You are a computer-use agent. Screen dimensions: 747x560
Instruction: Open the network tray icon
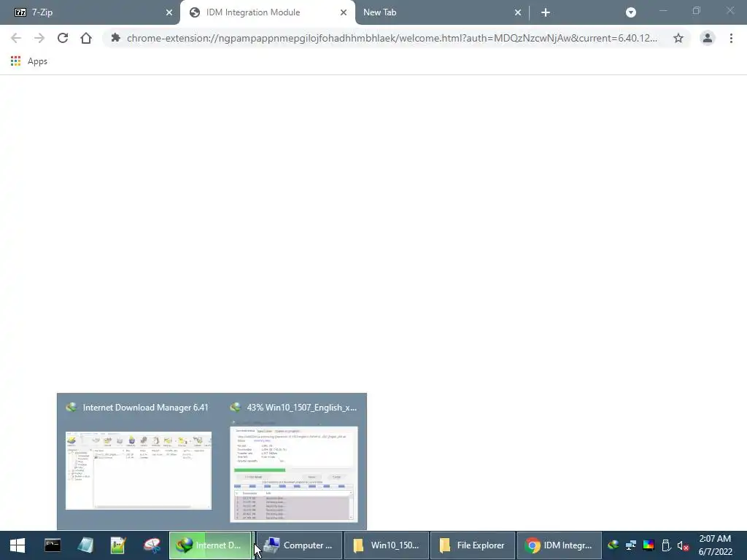[631, 545]
